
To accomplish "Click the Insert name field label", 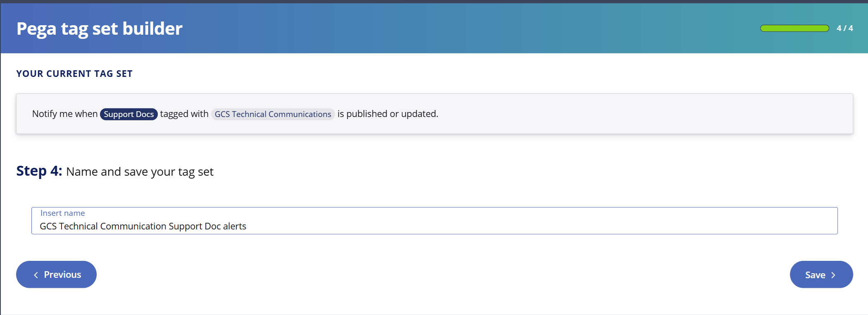I will (62, 213).
